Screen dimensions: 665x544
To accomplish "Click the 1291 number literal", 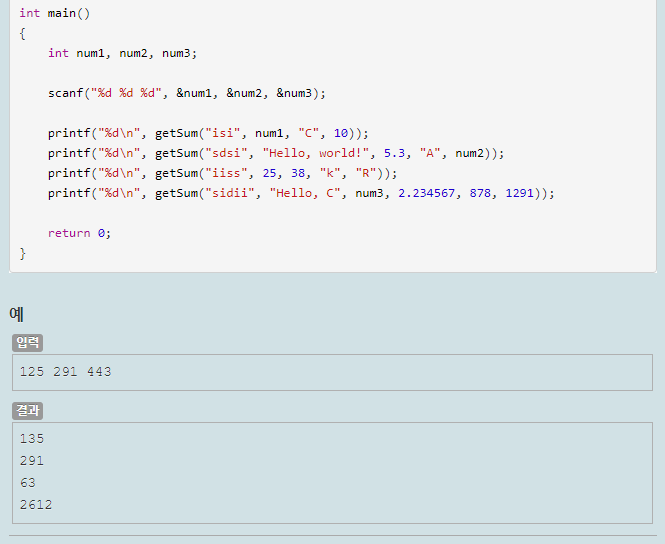I will pyautogui.click(x=520, y=193).
